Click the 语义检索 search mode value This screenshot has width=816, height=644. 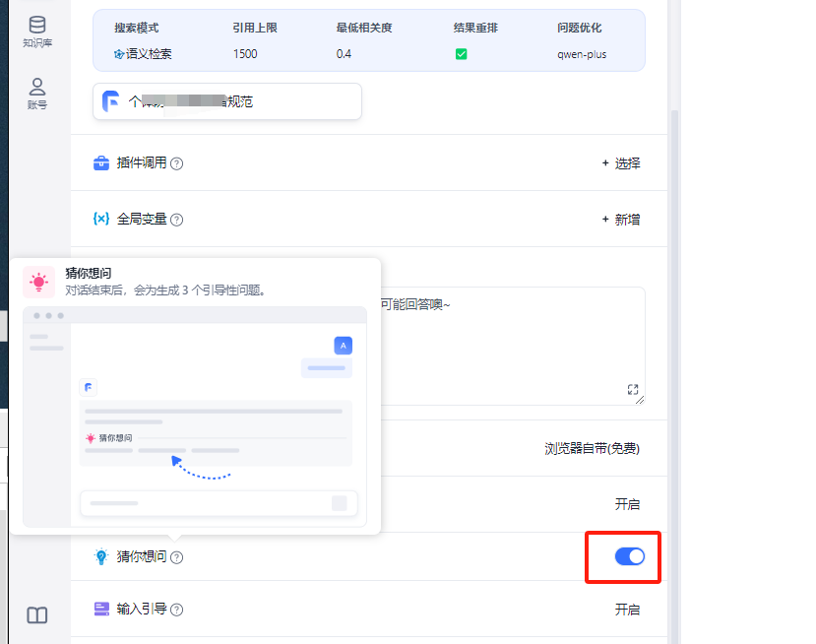[x=144, y=54]
